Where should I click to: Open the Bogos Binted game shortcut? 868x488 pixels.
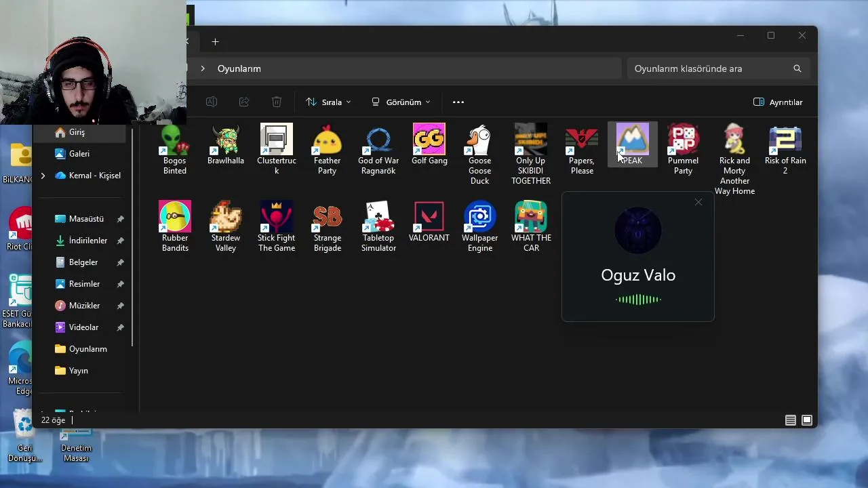coord(174,150)
